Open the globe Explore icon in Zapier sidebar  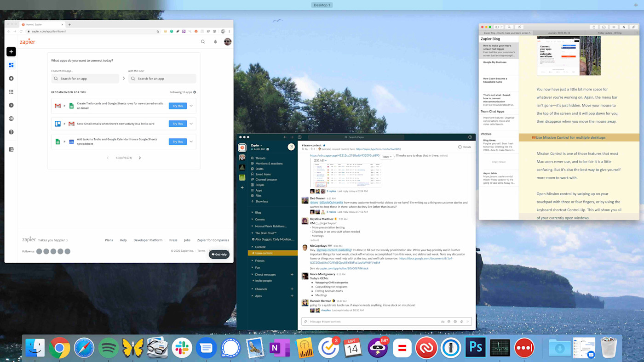[x=11, y=119]
